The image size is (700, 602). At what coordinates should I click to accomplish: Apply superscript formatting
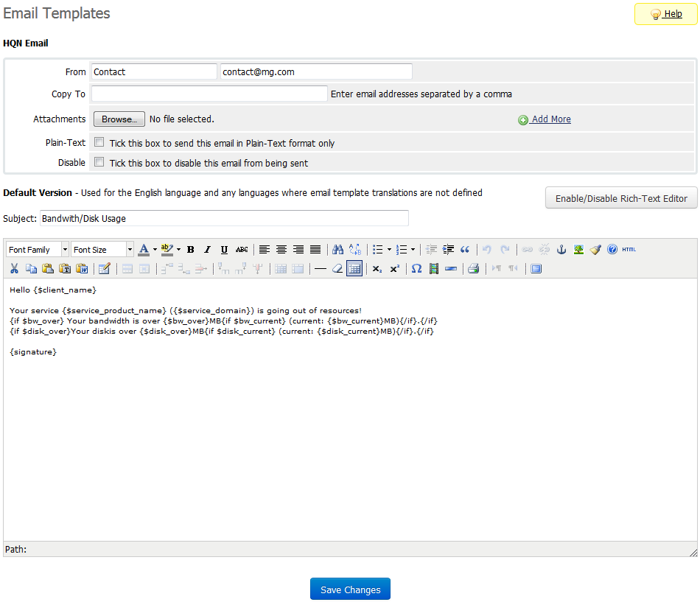pyautogui.click(x=395, y=269)
